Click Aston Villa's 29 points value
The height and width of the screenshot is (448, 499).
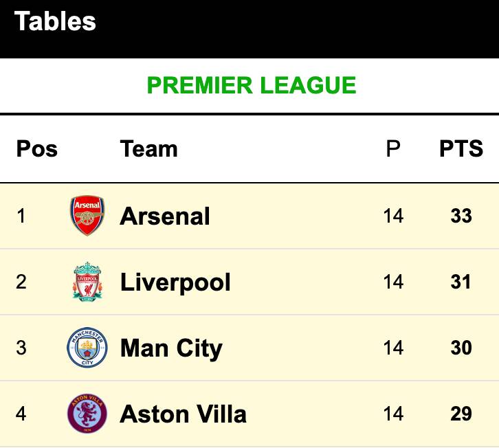pos(461,414)
